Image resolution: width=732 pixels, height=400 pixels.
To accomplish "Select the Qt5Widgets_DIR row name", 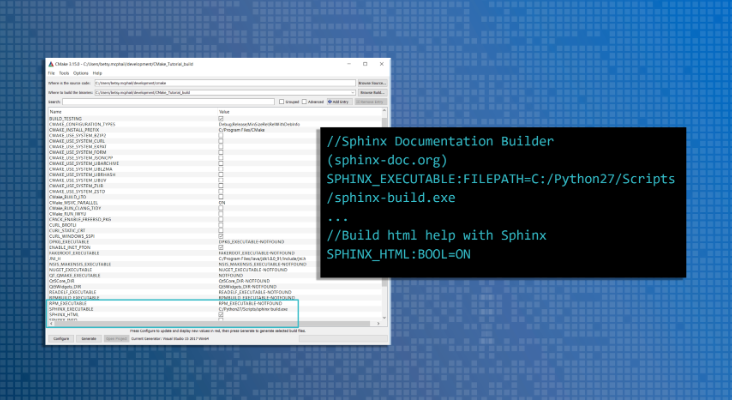I will [x=65, y=287].
